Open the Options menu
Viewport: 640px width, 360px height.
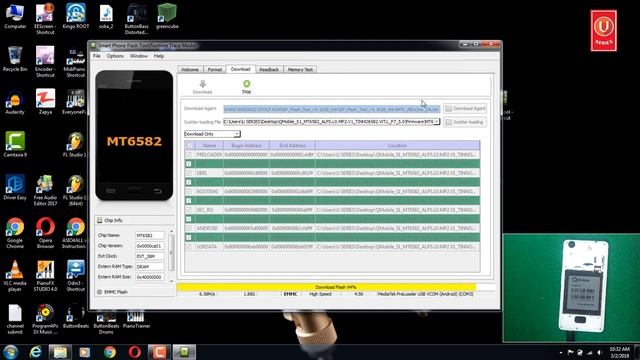[115, 56]
